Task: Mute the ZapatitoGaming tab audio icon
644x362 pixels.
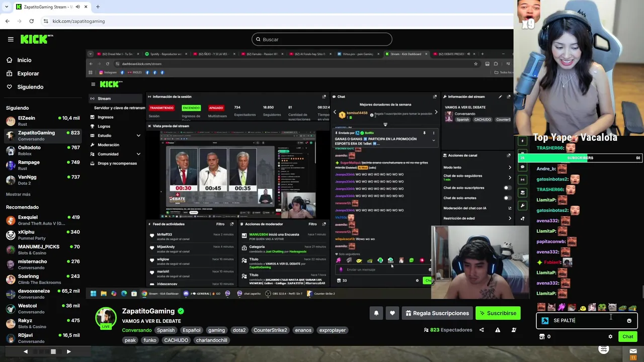Action: 77,7
